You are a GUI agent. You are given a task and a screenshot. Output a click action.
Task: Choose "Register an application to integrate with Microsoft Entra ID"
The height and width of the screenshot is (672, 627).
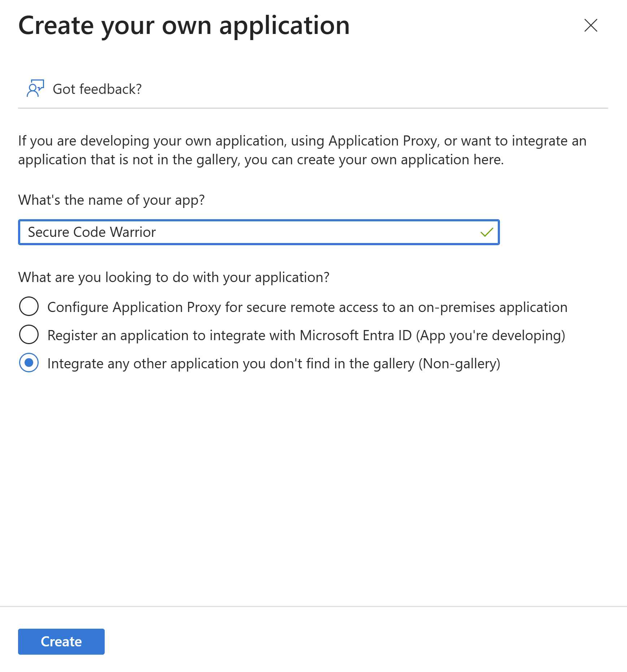pos(29,335)
